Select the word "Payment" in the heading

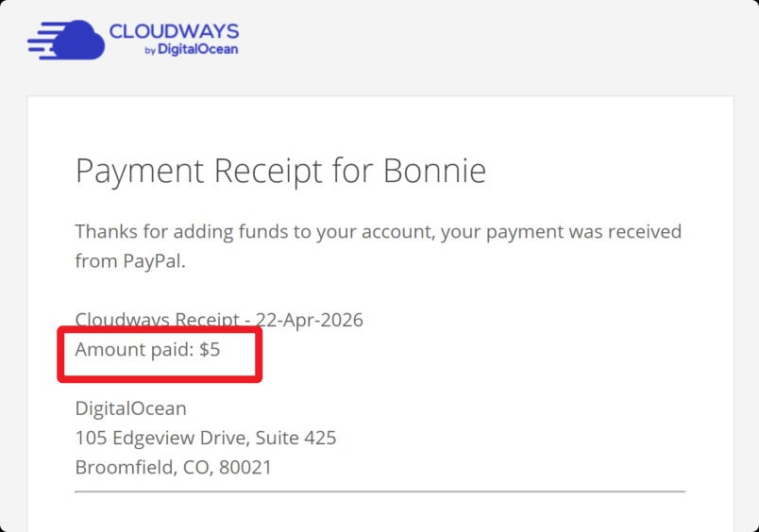(140, 171)
